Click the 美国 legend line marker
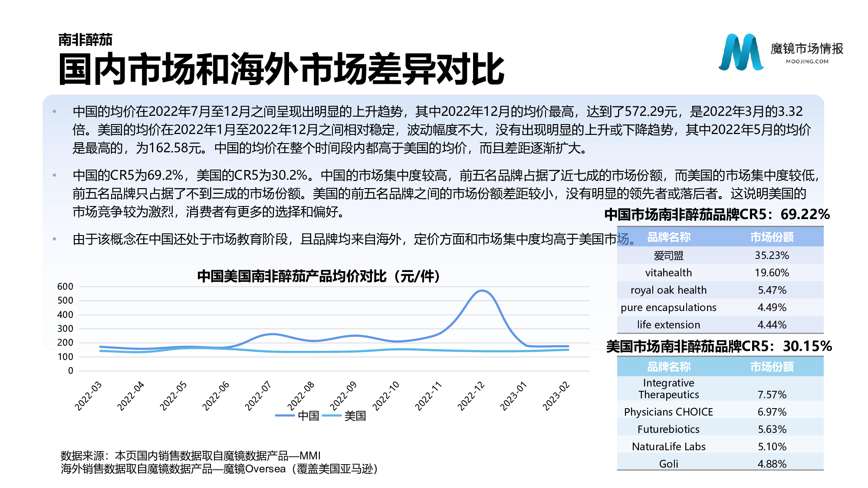This screenshot has width=868, height=488. tap(332, 416)
